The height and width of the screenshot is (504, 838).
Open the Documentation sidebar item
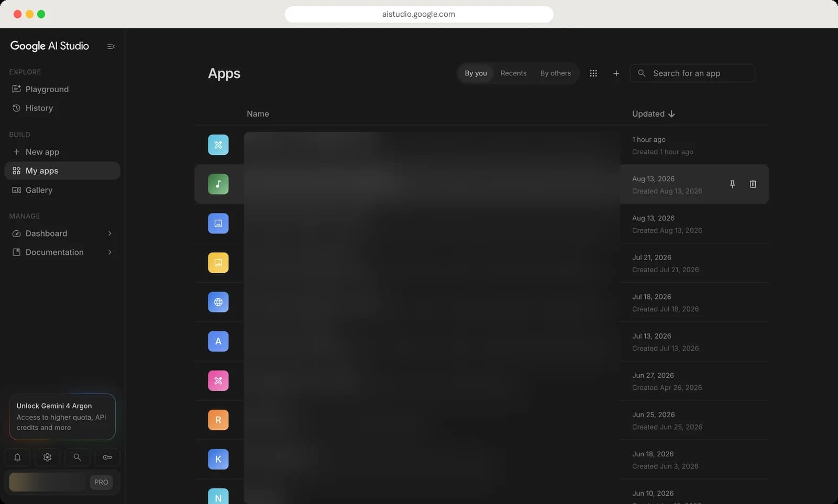pyautogui.click(x=62, y=252)
